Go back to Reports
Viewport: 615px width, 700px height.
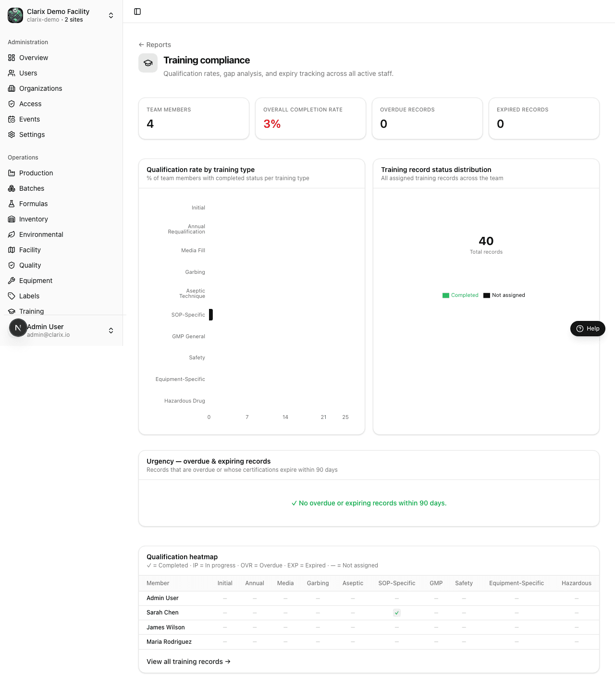(155, 45)
